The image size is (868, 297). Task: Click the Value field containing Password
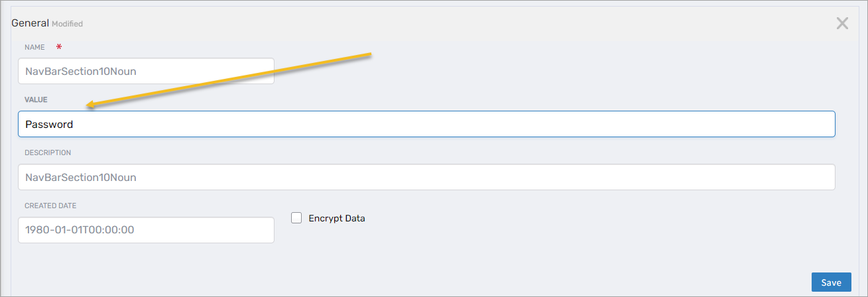click(x=426, y=124)
